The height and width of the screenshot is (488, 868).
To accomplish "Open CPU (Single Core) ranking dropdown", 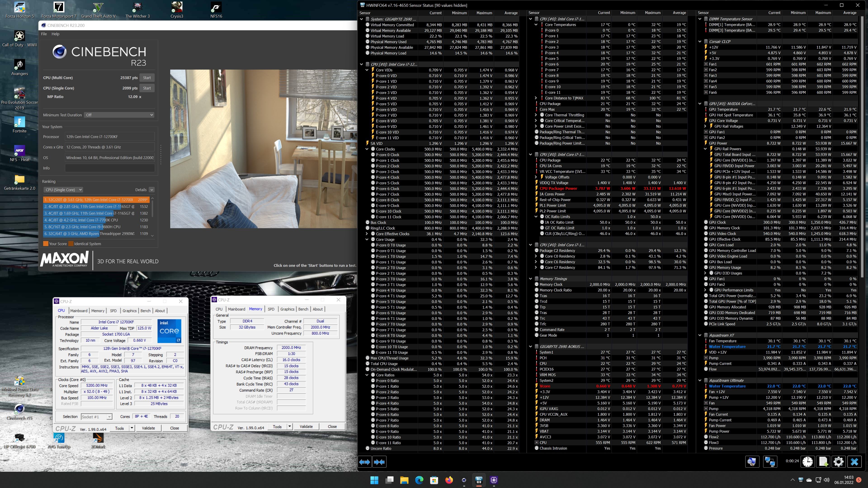I will [x=63, y=190].
